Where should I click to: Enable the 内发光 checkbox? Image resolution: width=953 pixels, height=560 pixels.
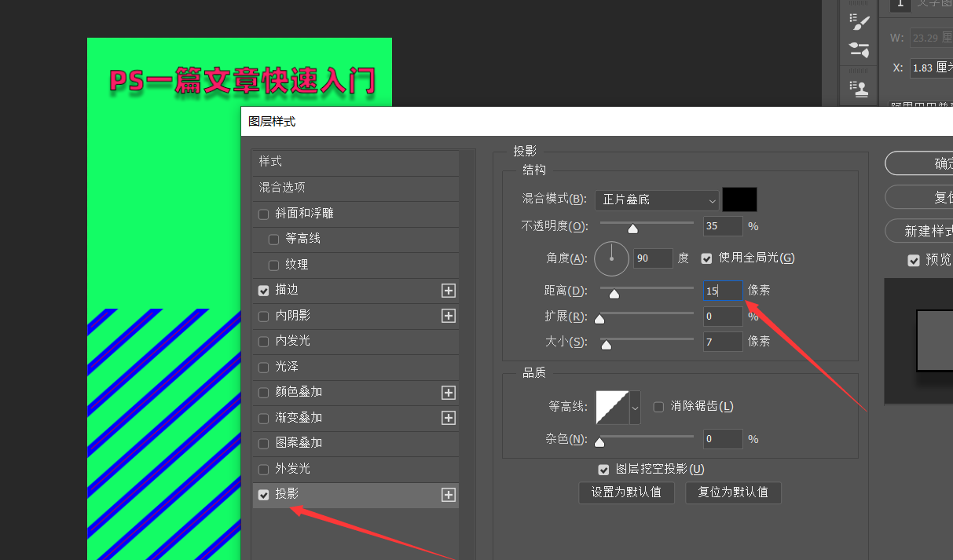coord(264,342)
